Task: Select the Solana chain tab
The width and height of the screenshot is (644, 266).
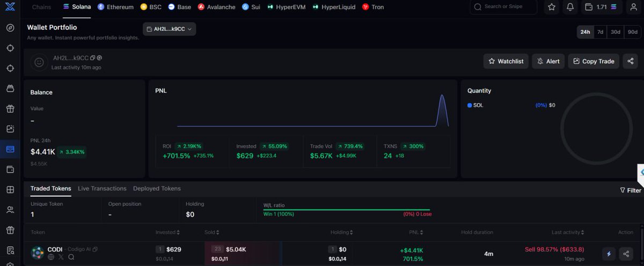Action: [x=77, y=7]
